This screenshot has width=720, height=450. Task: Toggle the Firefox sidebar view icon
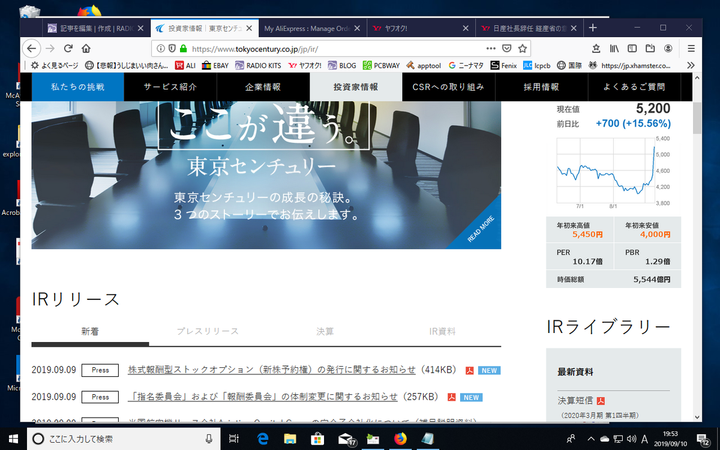point(632,47)
